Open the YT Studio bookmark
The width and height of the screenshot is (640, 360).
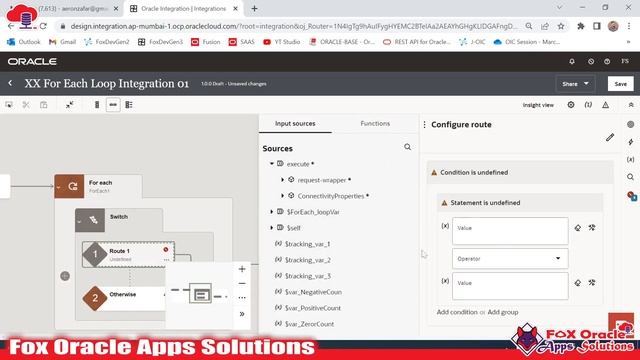282,42
